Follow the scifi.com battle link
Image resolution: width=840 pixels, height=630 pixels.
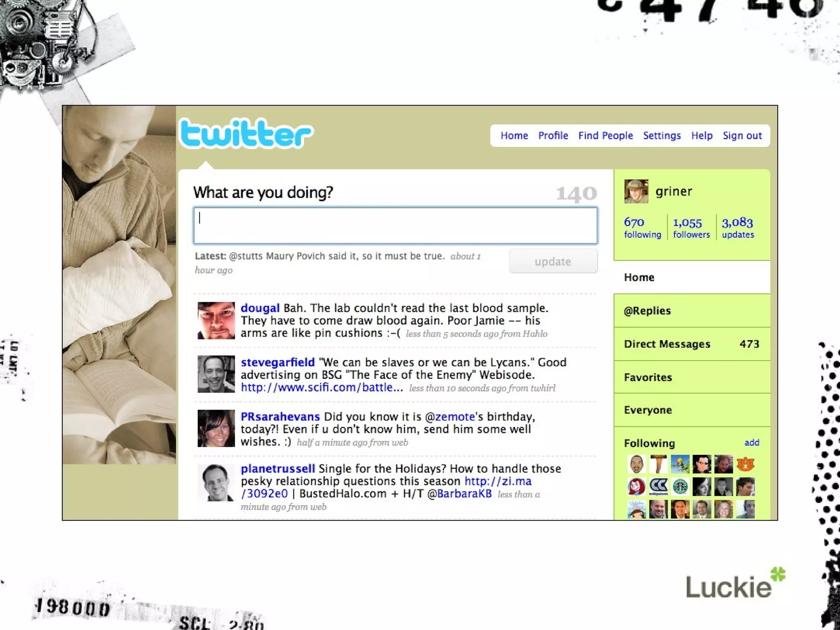[x=322, y=387]
